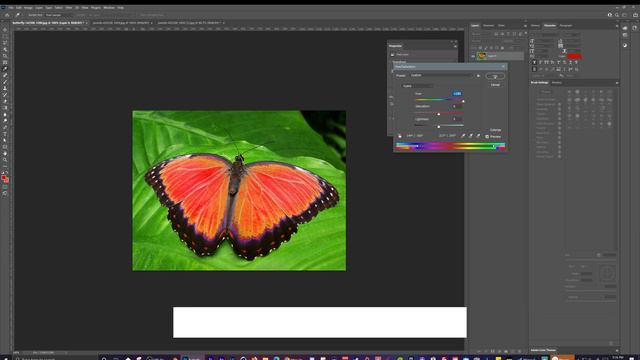Toggle the Shape Dynamics lock in Brush Settings
640x360 pixels.
[559, 104]
